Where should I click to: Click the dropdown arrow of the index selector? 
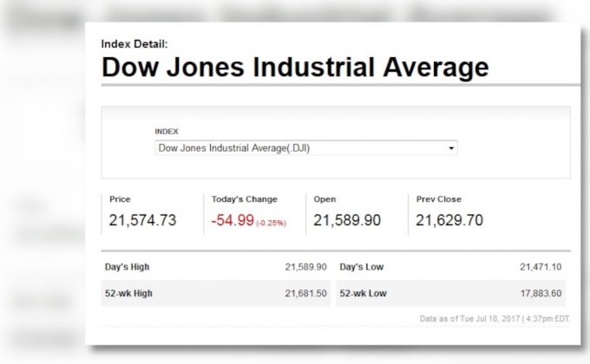451,148
